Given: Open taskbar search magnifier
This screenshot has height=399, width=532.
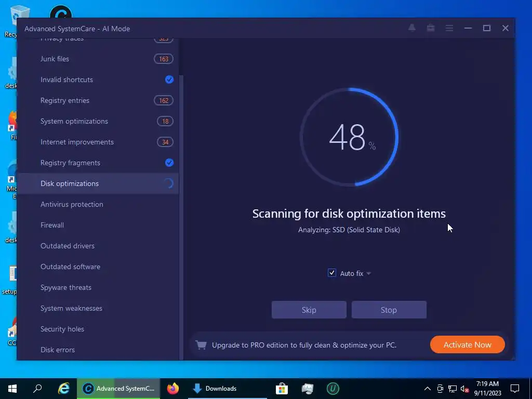Looking at the screenshot, I should point(37,389).
